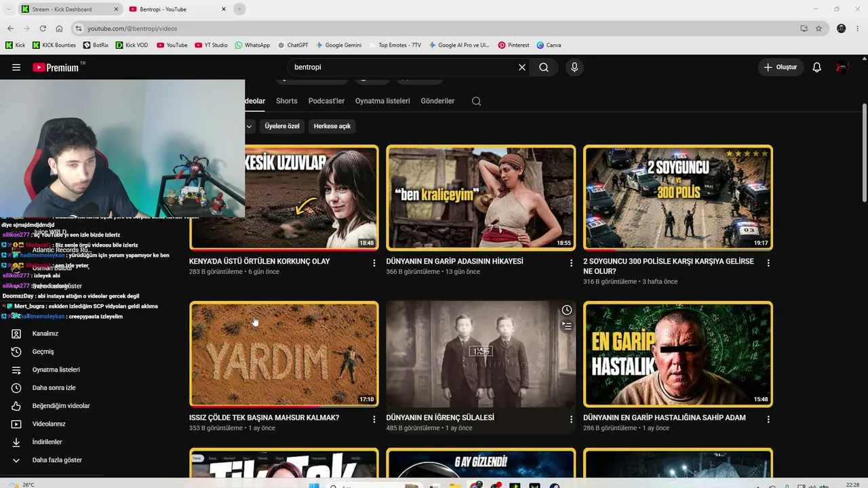Image resolution: width=868 pixels, height=488 pixels.
Task: Open the Chrome profile avatar
Action: (842, 28)
